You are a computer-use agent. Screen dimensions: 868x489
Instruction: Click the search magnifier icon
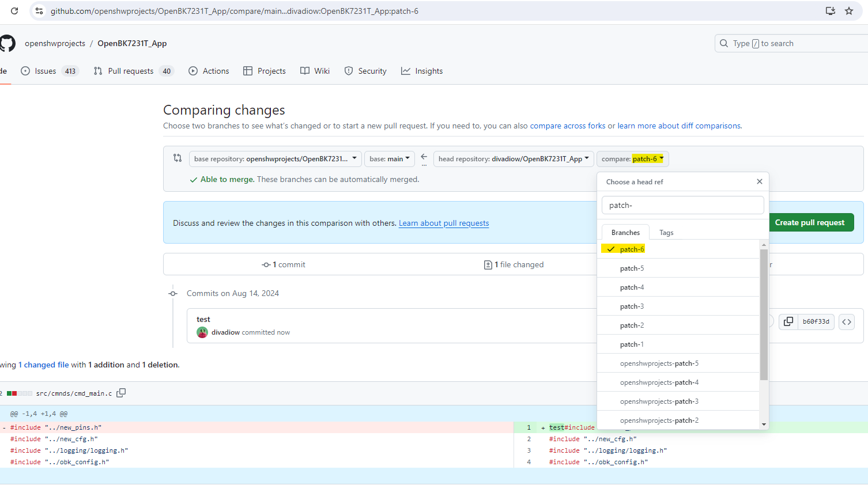pyautogui.click(x=724, y=43)
